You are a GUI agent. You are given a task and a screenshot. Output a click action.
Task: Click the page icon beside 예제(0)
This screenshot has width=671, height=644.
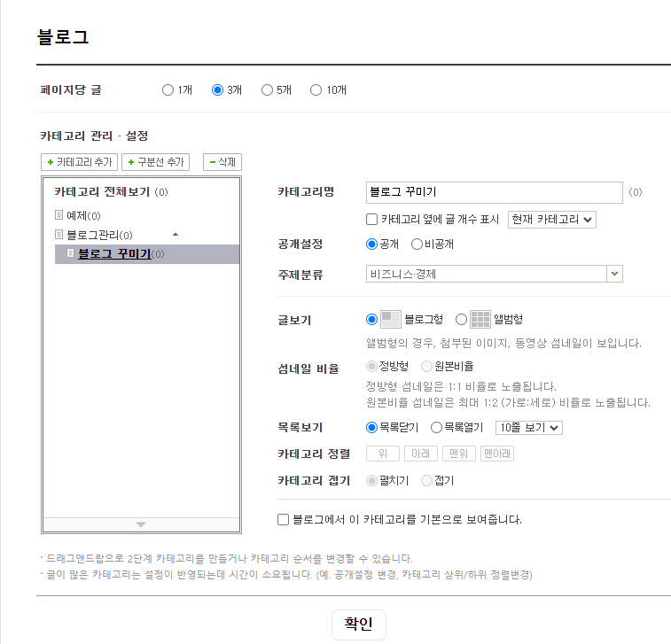pos(59,214)
